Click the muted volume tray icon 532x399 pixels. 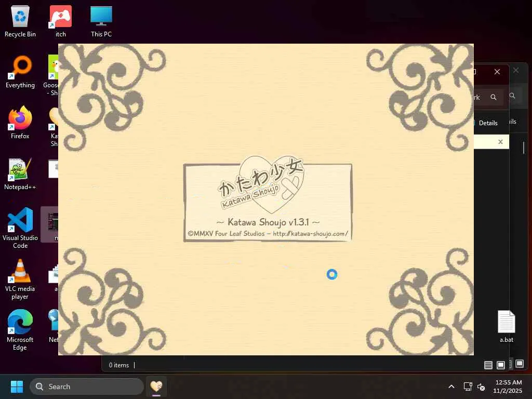coord(481,387)
